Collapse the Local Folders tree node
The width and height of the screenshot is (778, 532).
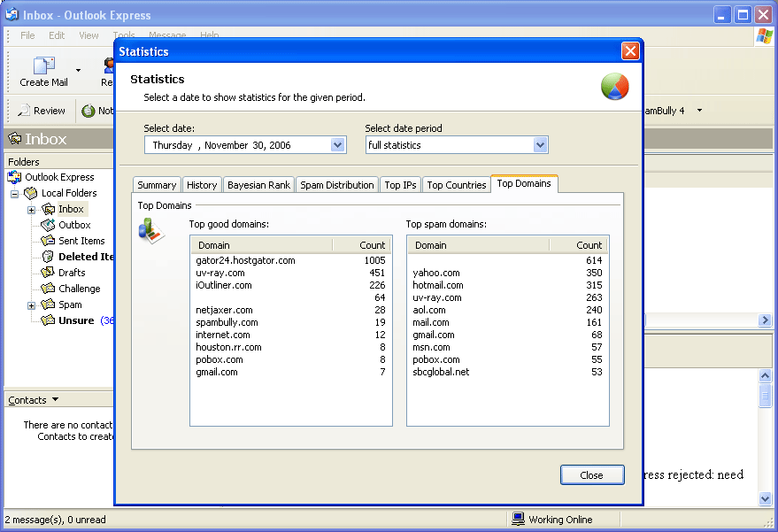point(14,194)
